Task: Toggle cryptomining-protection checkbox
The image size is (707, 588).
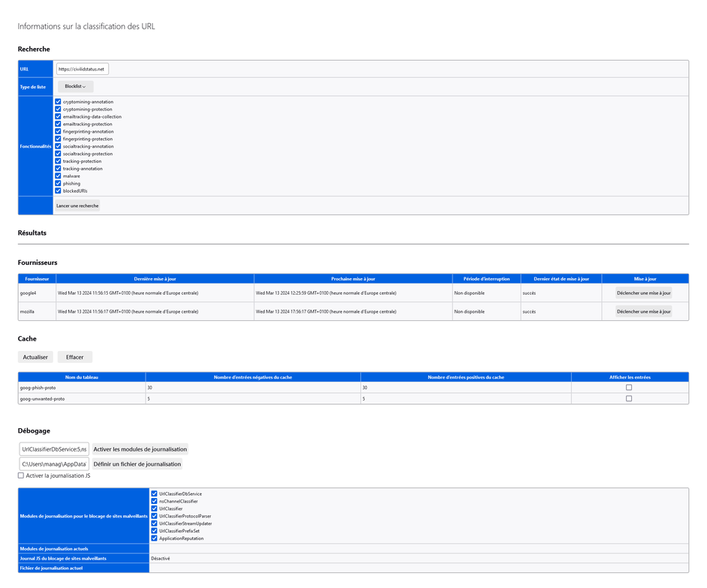Action: point(58,109)
